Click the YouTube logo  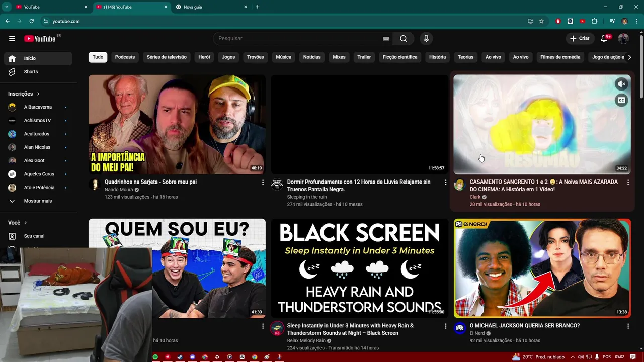(x=40, y=39)
